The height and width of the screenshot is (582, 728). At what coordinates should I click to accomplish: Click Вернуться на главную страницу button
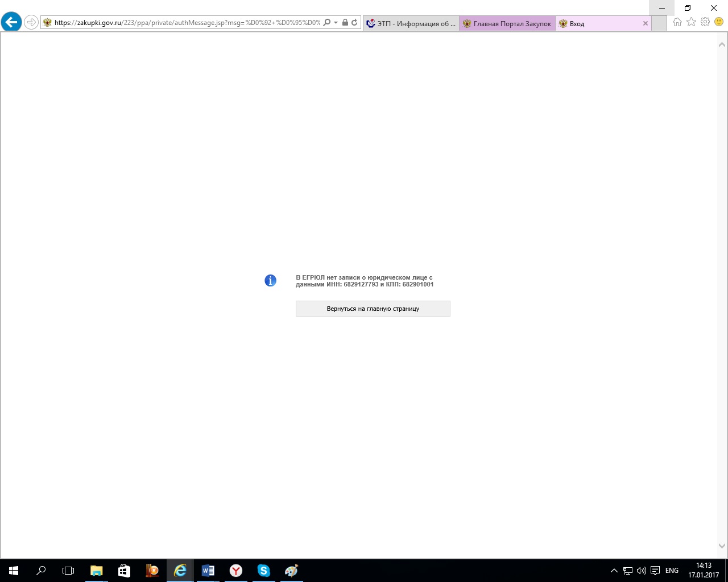tap(373, 309)
